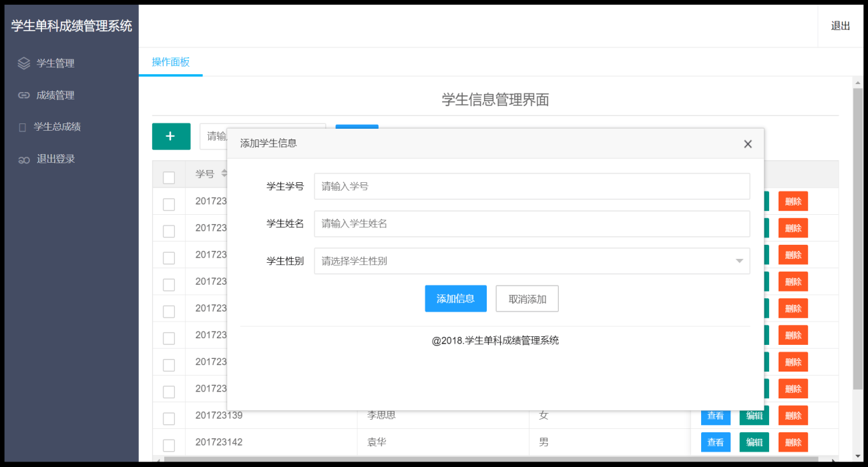The image size is (868, 467).
Task: Click the green plus add-student icon
Action: point(171,136)
